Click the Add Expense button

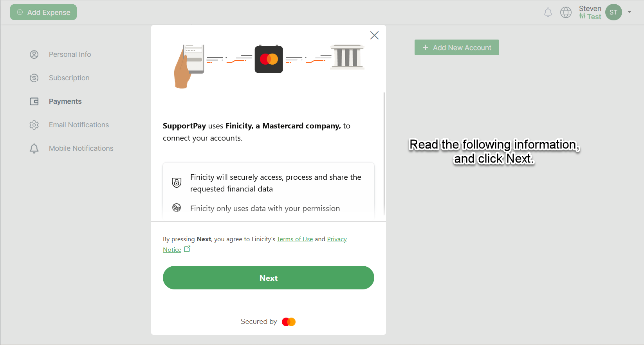point(43,12)
